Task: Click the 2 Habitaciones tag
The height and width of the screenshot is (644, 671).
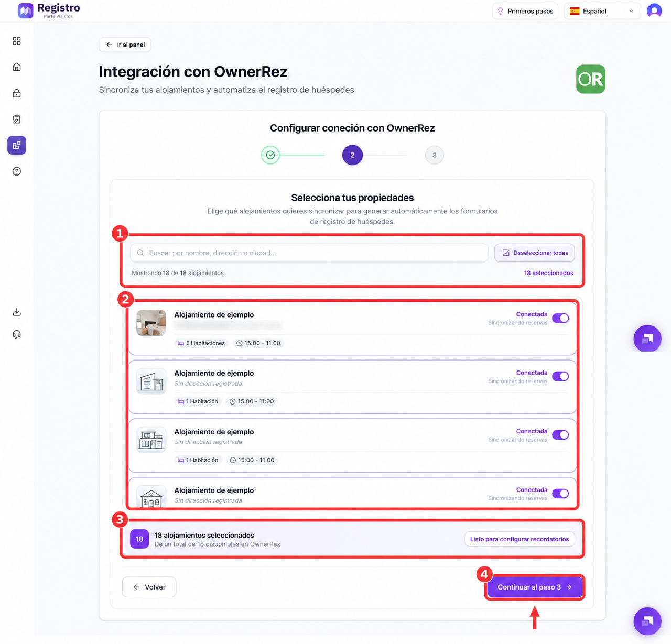Action: coord(201,343)
